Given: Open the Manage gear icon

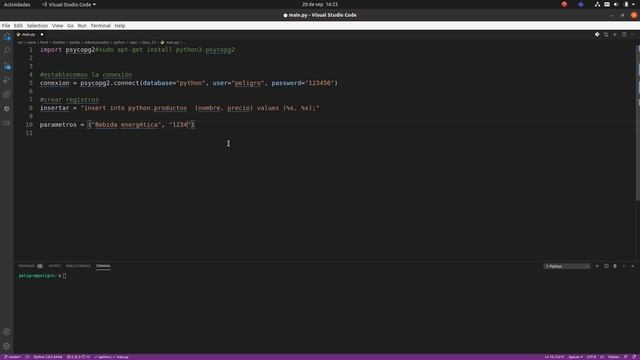Looking at the screenshot, I should click(7, 346).
